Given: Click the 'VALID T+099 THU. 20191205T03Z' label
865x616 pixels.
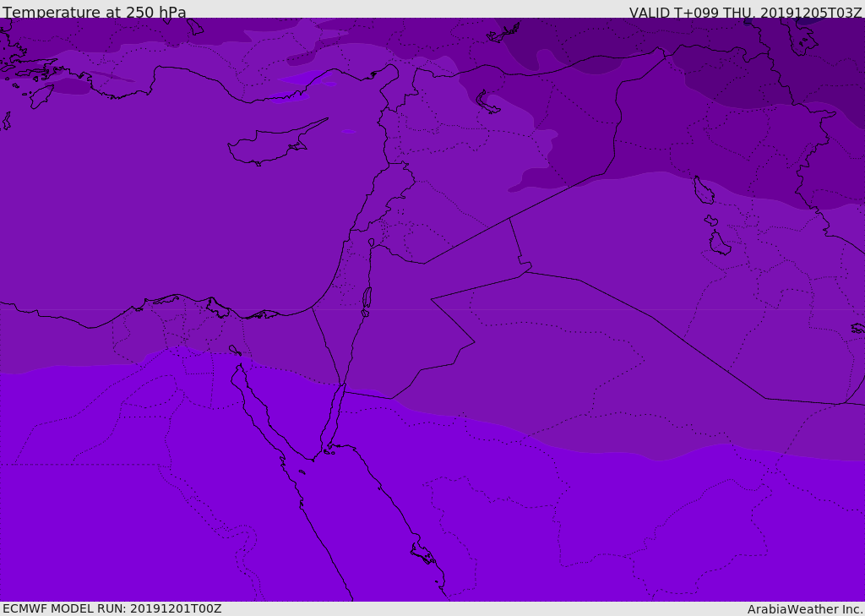Looking at the screenshot, I should click(745, 13).
